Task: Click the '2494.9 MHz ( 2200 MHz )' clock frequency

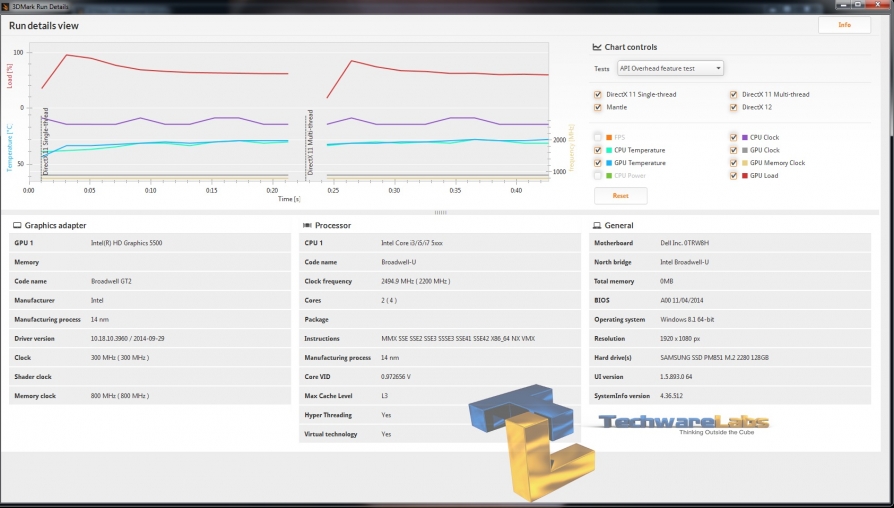Action: (x=416, y=281)
